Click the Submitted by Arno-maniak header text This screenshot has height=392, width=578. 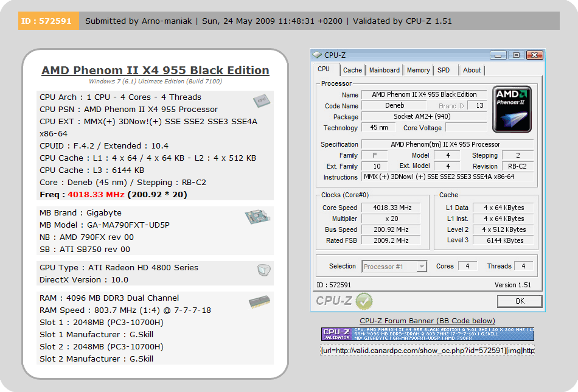tap(138, 21)
